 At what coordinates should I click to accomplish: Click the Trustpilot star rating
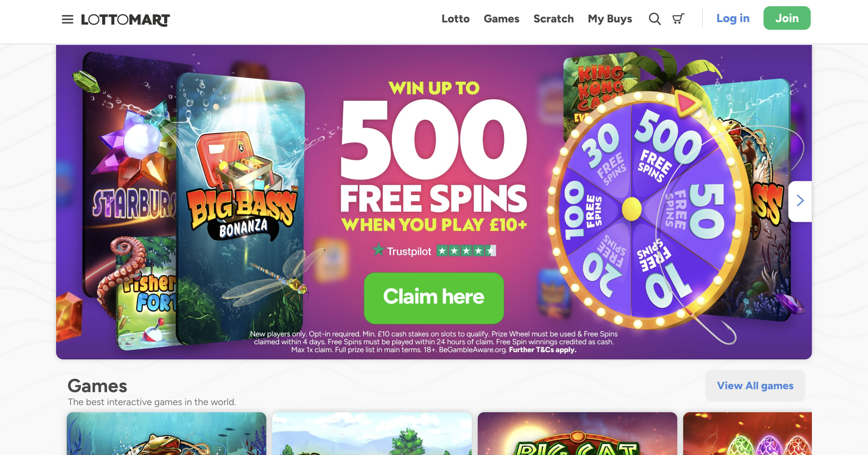466,251
